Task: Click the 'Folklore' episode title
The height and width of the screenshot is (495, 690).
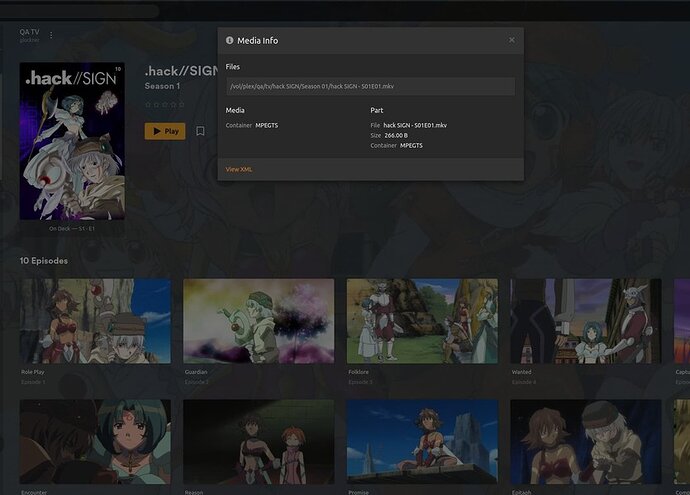Action: (359, 372)
